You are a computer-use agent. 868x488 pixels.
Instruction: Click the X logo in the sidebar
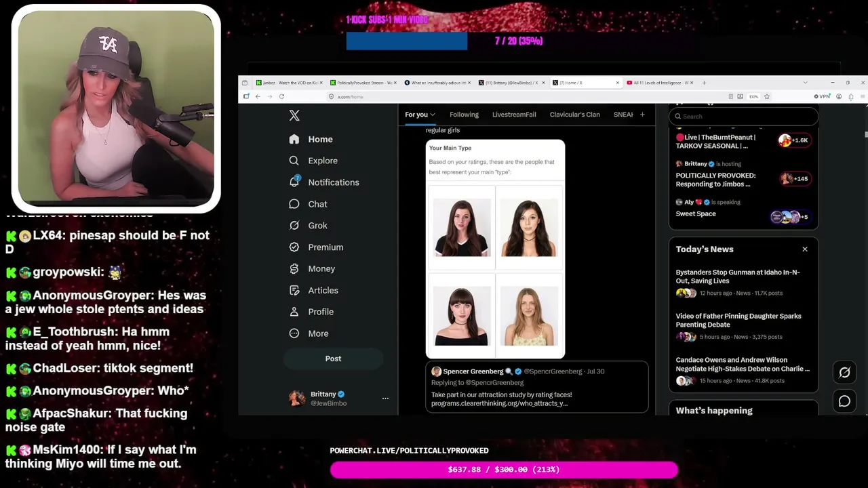(x=294, y=115)
